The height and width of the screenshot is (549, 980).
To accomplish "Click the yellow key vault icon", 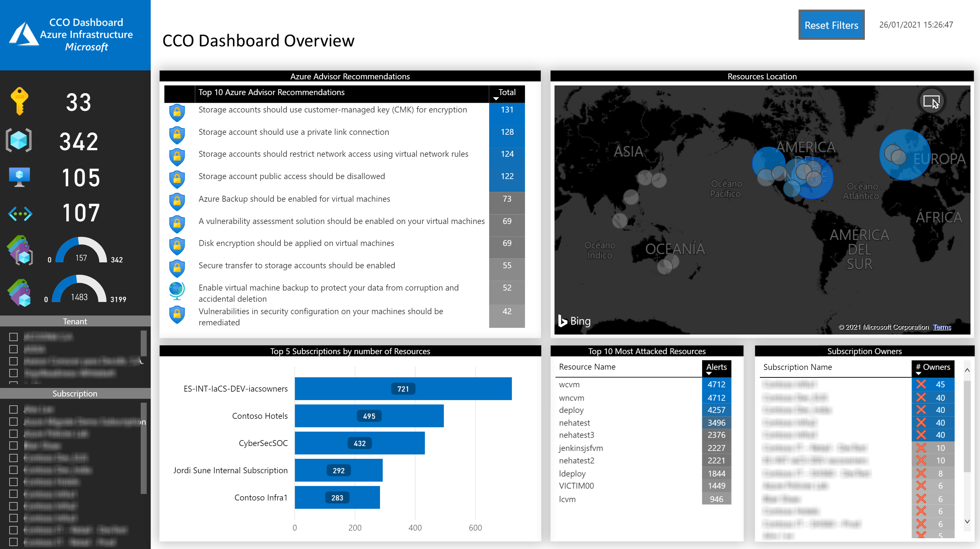I will [19, 101].
